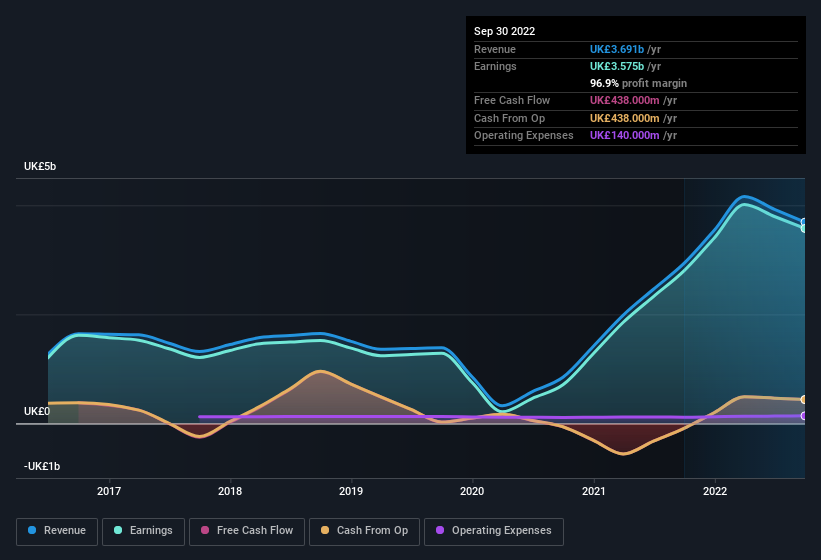821x560 pixels.
Task: Click the 2022 x-axis label
Action: point(715,491)
